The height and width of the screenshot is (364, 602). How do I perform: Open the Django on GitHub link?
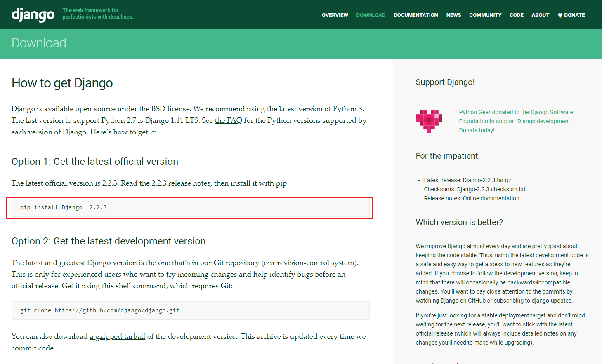463,301
